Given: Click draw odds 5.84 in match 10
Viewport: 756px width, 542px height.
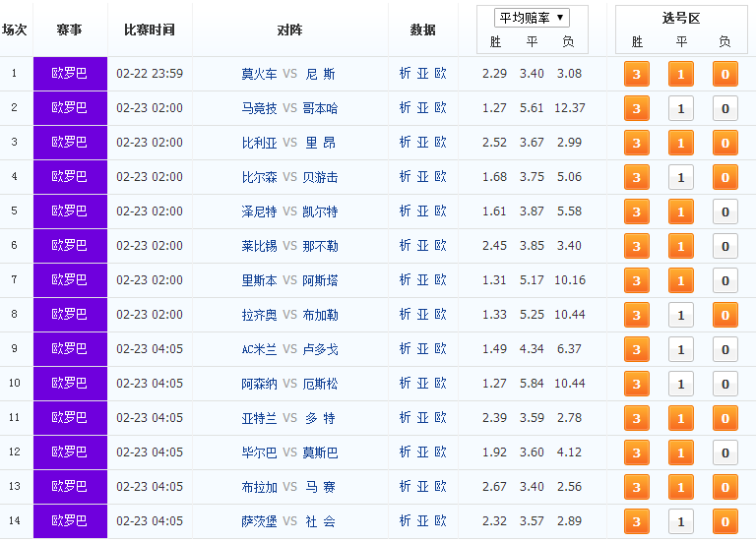Looking at the screenshot, I should coord(532,384).
